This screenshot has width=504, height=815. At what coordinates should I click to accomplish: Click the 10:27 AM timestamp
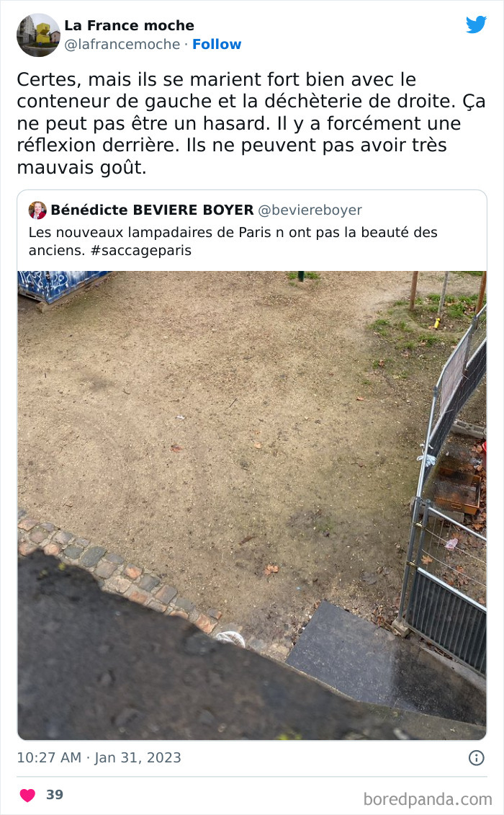50,758
